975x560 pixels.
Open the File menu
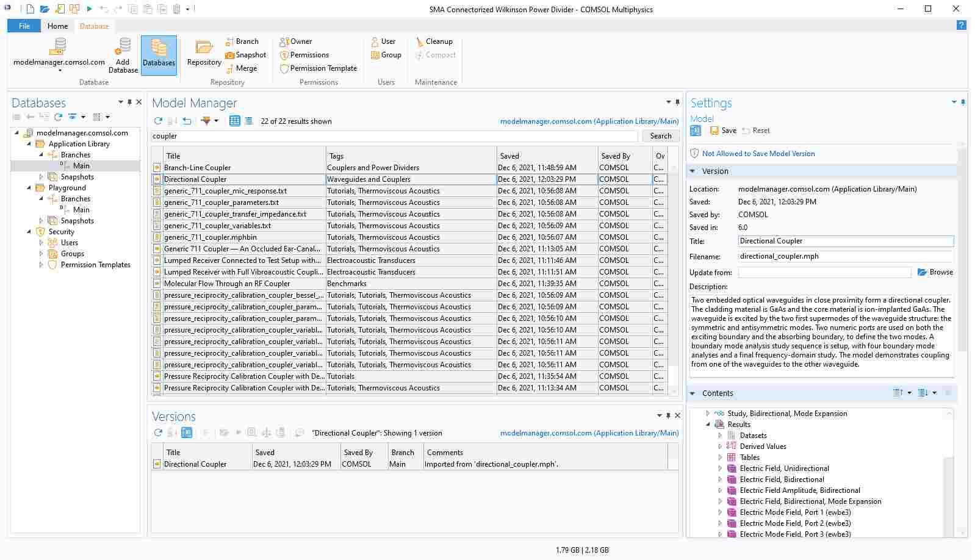pos(24,26)
